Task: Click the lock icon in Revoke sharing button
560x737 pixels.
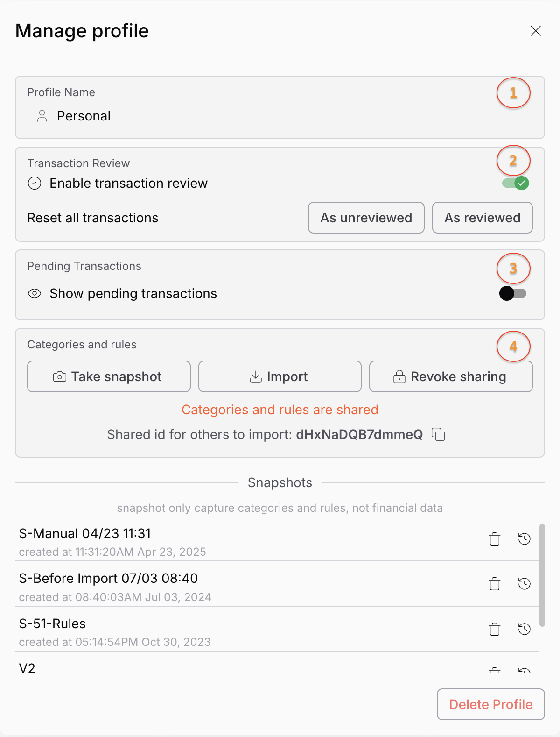Action: click(x=400, y=376)
